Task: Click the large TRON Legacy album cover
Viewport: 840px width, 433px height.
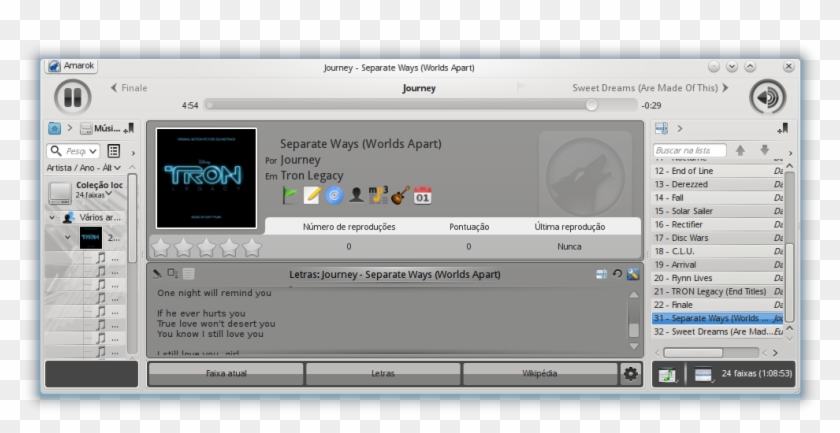Action: pos(206,178)
